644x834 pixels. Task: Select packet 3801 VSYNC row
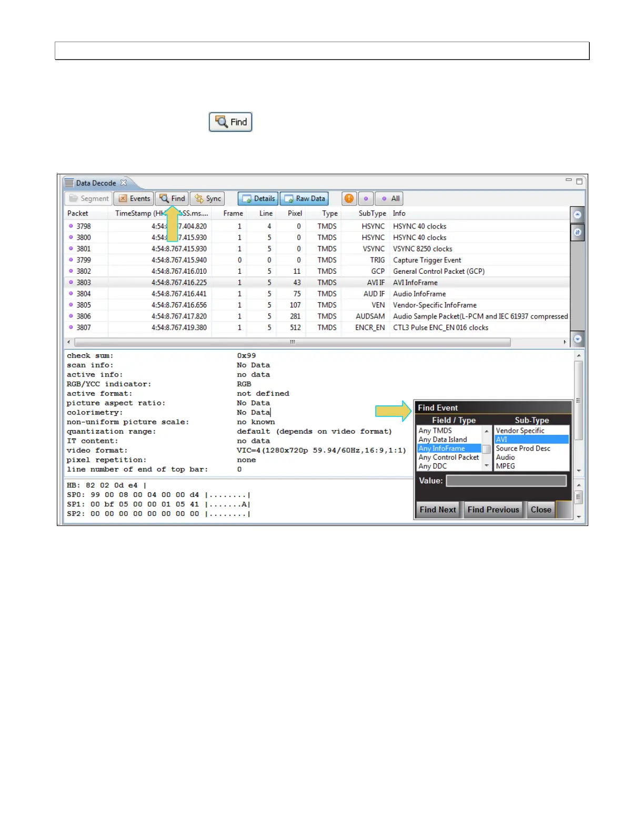317,249
